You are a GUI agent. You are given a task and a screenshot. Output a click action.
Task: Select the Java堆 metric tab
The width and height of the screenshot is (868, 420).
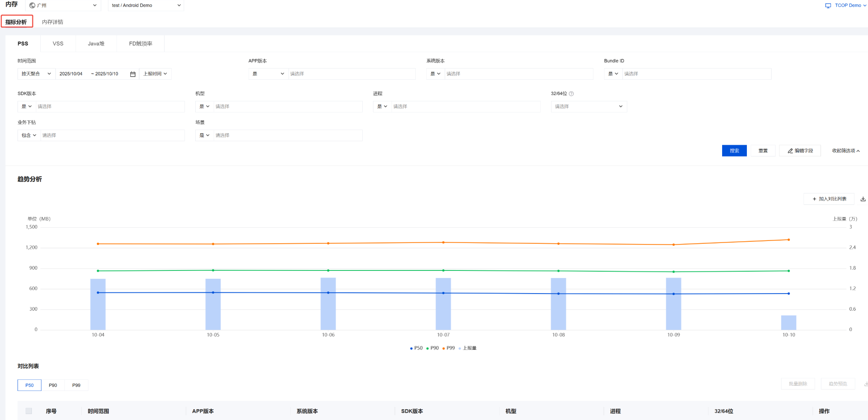96,43
